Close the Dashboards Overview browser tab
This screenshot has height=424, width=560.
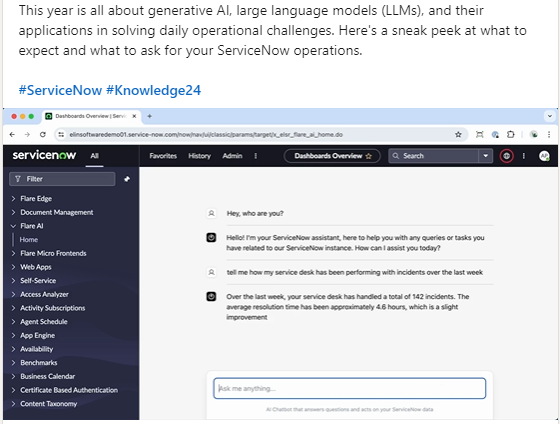point(134,116)
